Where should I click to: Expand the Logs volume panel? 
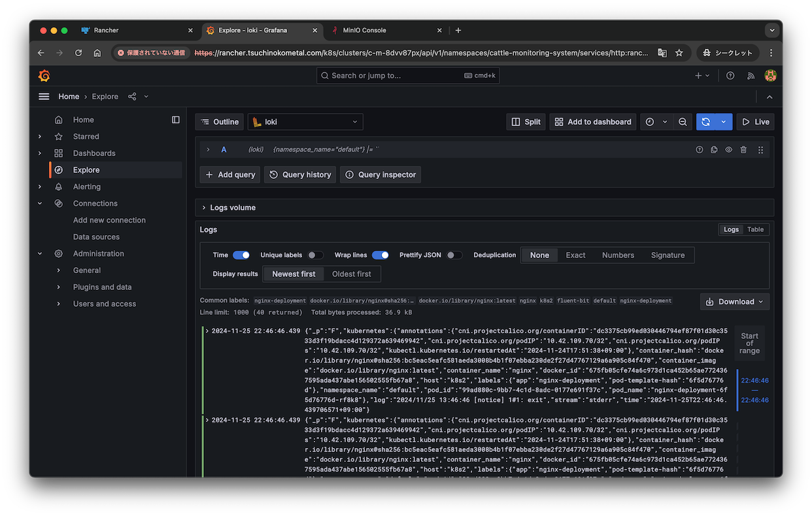(x=203, y=208)
